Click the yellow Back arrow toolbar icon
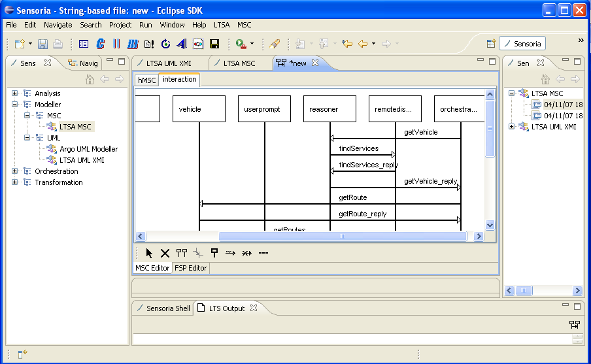The image size is (591, 364). coord(363,44)
